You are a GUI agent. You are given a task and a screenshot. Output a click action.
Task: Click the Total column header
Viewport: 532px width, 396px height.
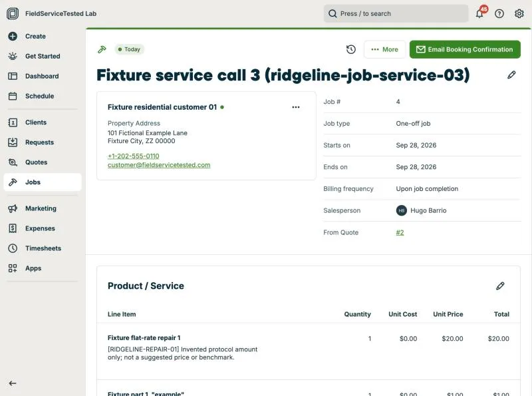[x=501, y=315]
